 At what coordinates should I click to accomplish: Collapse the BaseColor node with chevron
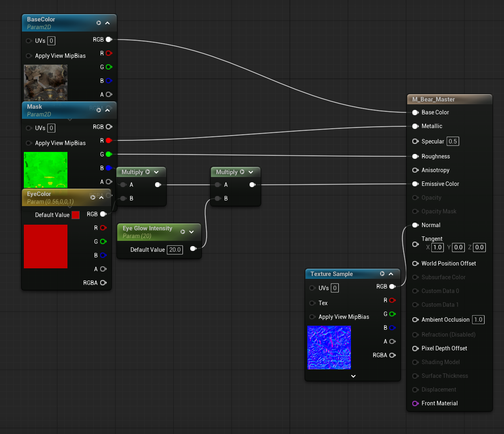tap(107, 23)
